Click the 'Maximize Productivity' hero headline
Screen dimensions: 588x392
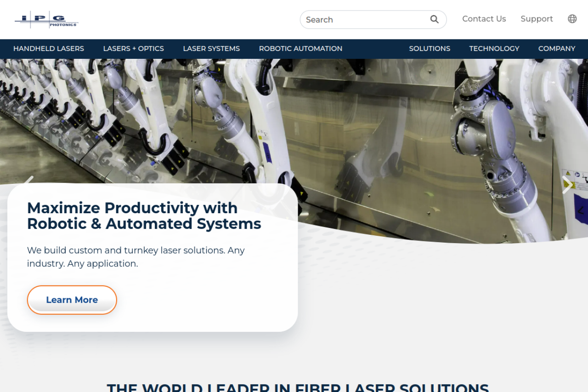144,216
